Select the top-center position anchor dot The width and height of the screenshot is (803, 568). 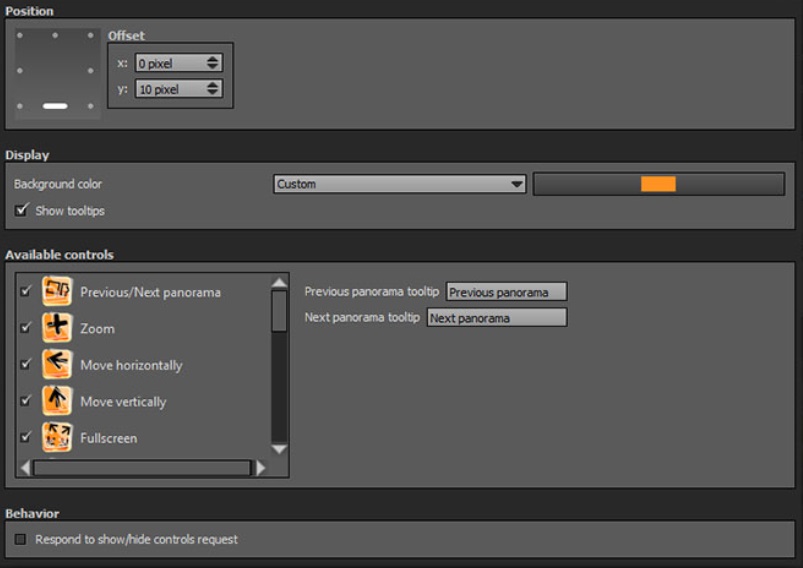pos(55,35)
